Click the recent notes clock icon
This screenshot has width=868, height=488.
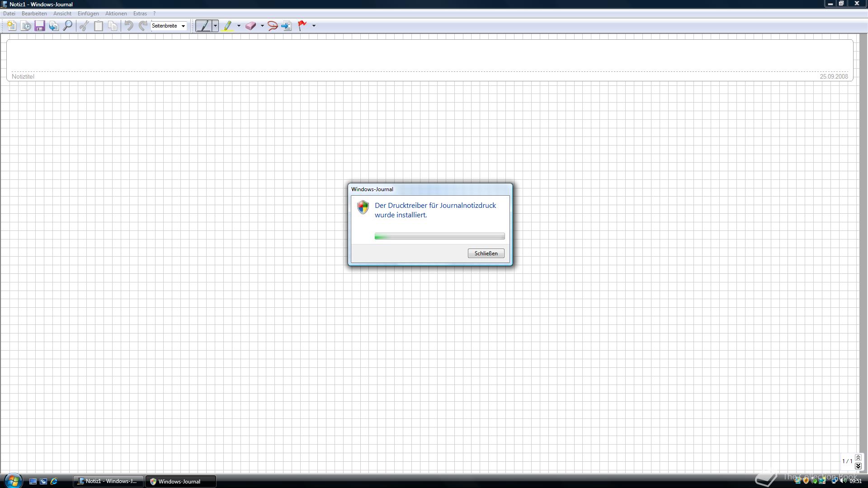coord(26,26)
